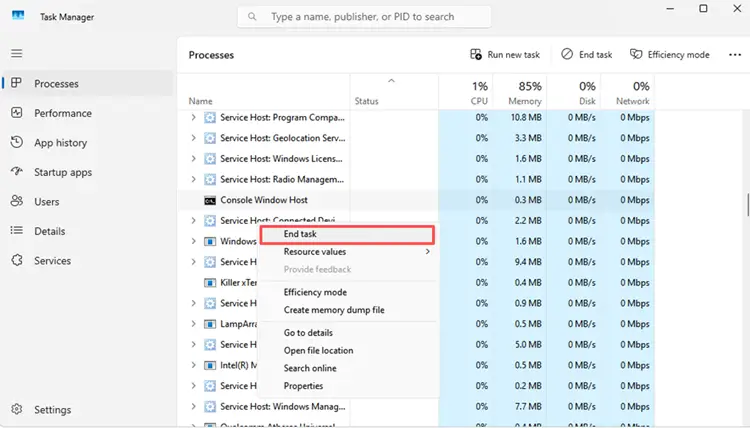Click the Efficiency mode leaf icon
This screenshot has height=428, width=750.
point(636,54)
